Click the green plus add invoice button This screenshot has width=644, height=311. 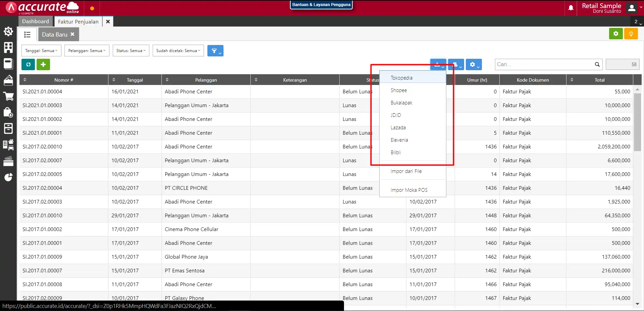coord(43,64)
